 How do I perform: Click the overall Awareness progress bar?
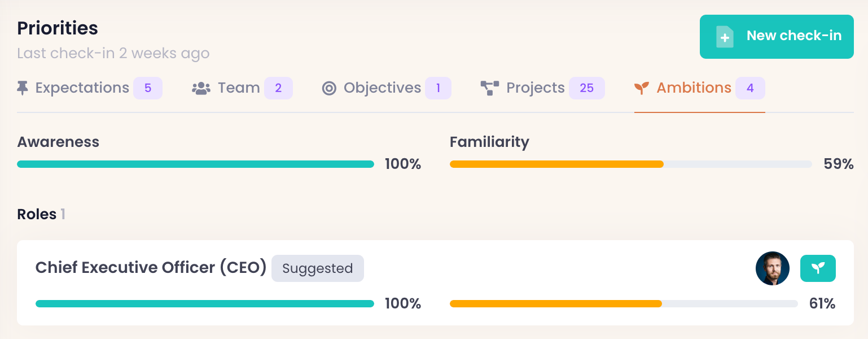click(x=195, y=164)
